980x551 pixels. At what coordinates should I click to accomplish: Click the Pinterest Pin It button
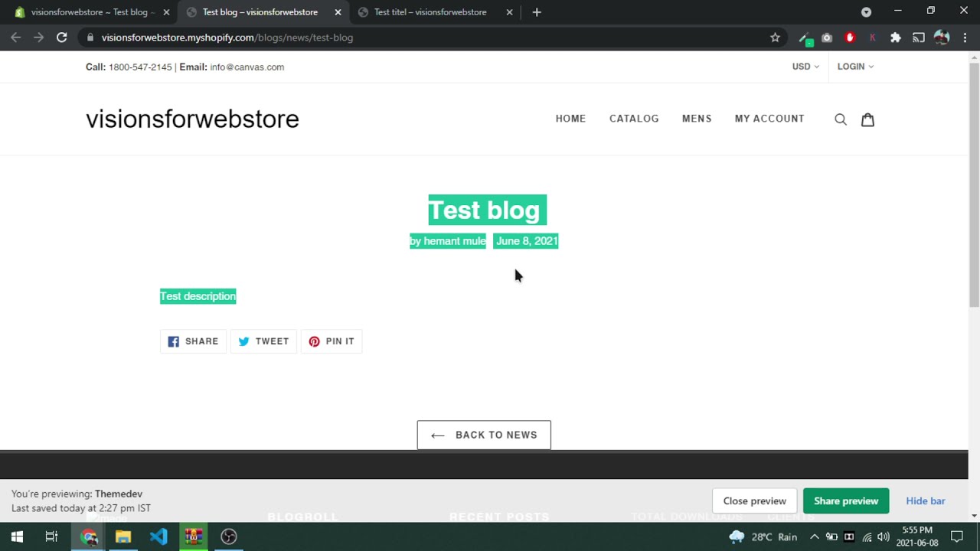pos(332,341)
